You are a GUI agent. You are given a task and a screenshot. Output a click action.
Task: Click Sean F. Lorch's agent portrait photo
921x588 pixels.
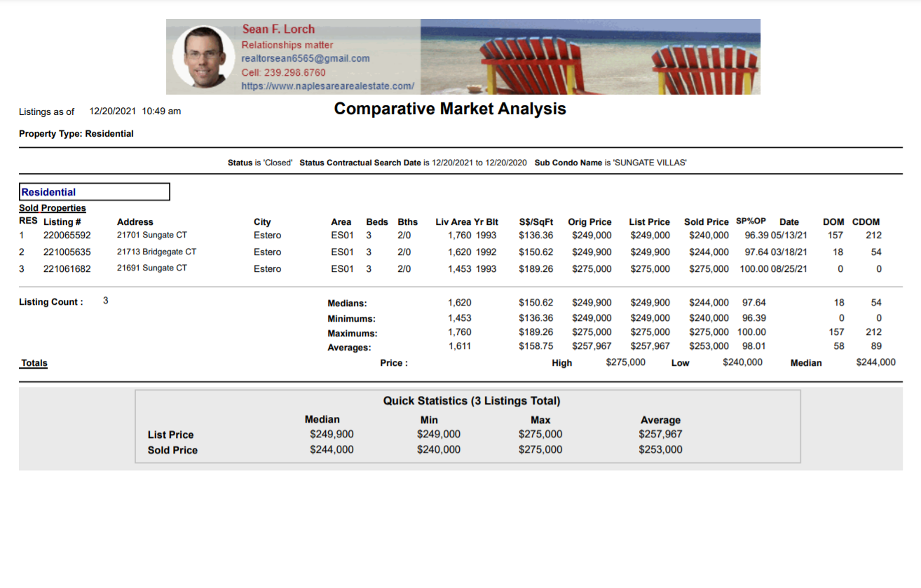(203, 57)
